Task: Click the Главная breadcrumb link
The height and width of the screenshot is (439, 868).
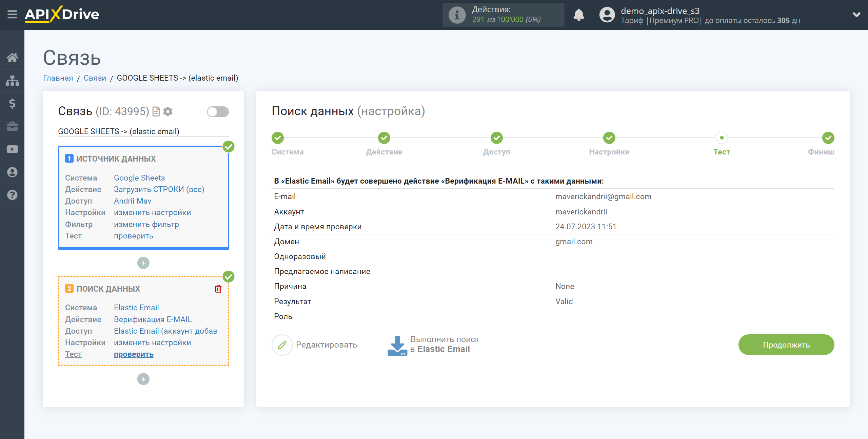Action: coord(58,78)
